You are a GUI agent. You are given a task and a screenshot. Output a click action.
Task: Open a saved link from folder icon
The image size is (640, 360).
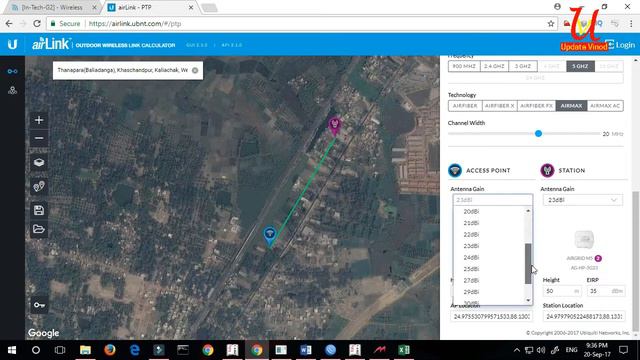coord(39,229)
